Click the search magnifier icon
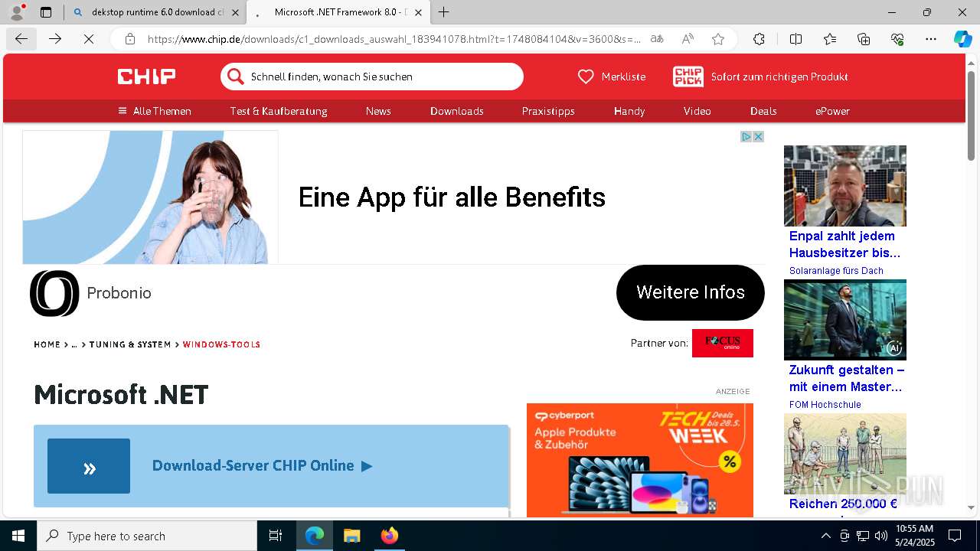Viewport: 980px width, 551px height. point(236,77)
